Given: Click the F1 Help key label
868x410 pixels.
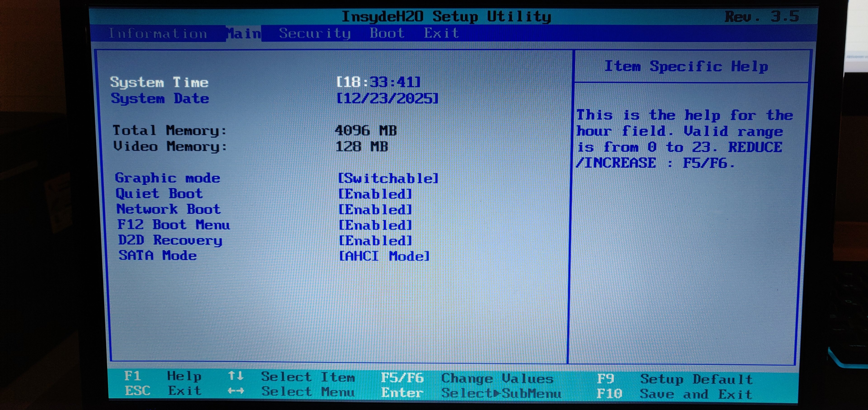Looking at the screenshot, I should 132,376.
